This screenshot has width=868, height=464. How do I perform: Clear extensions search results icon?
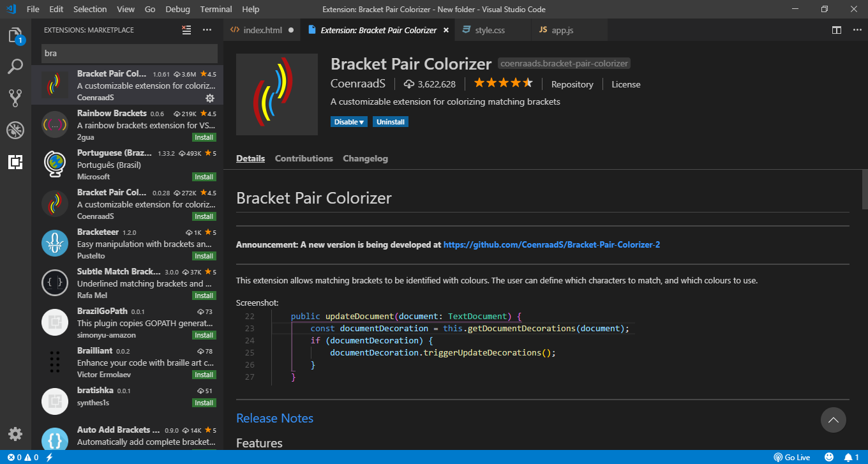point(186,30)
